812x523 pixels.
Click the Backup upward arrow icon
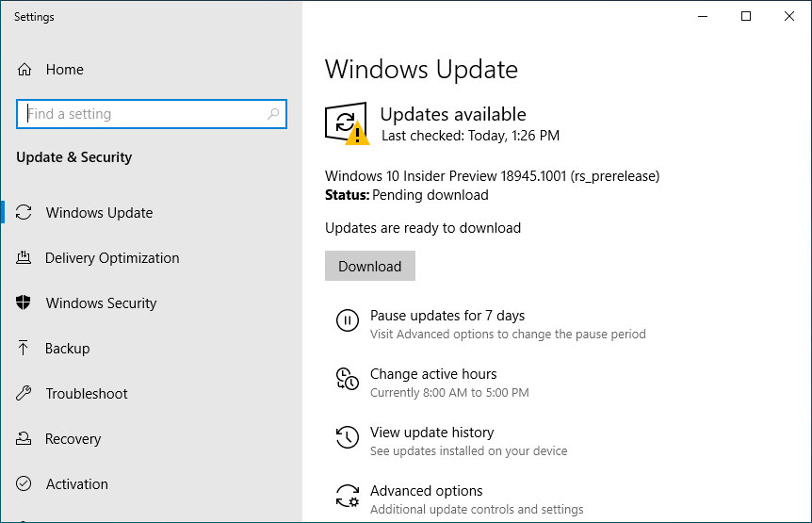[24, 348]
